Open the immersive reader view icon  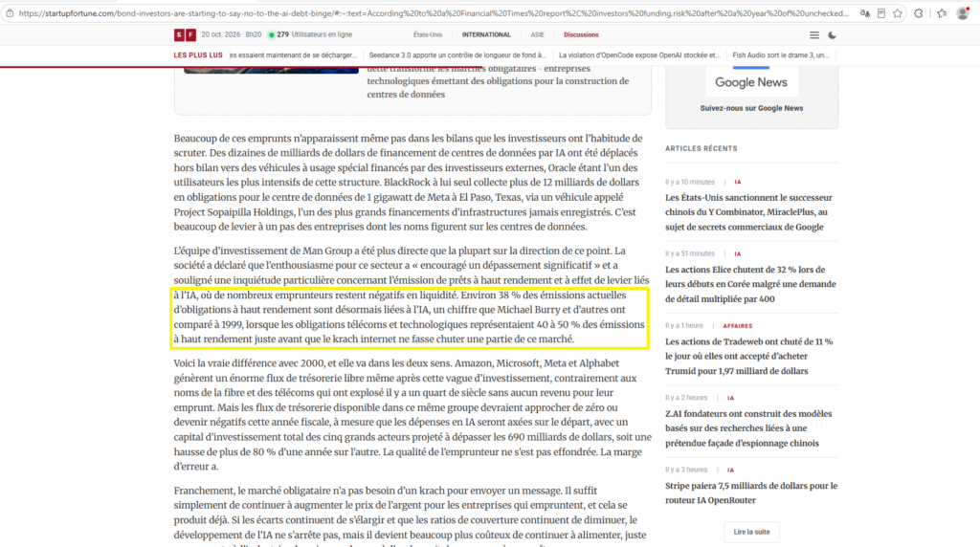coord(881,13)
